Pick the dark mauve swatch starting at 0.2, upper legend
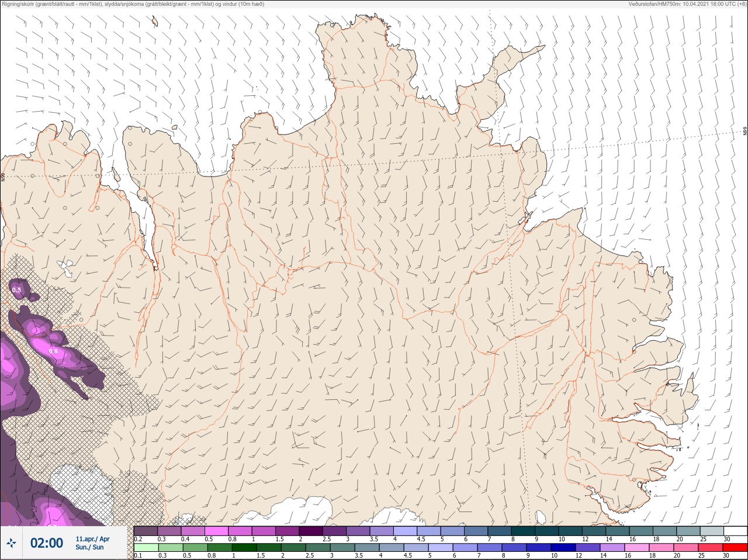 [146, 531]
